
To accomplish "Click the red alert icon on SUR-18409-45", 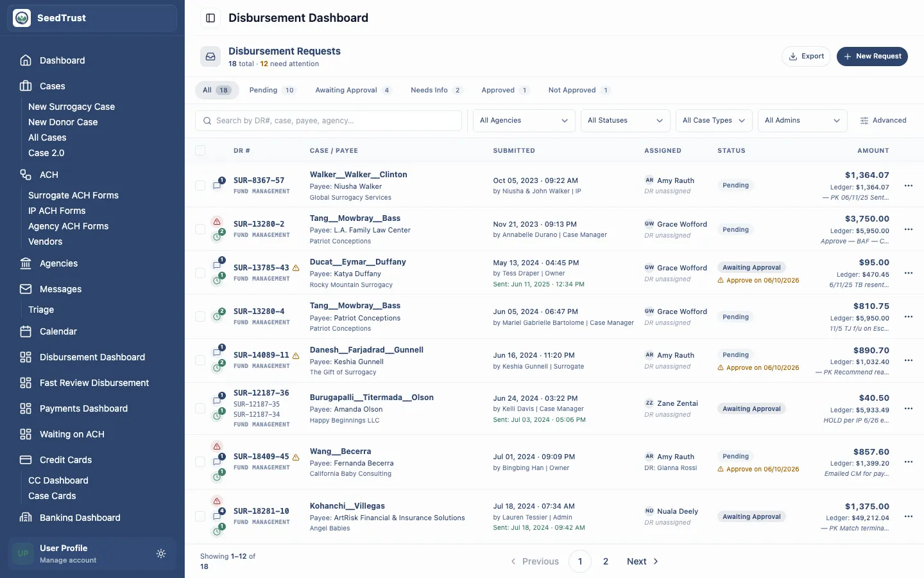I will pos(217,446).
